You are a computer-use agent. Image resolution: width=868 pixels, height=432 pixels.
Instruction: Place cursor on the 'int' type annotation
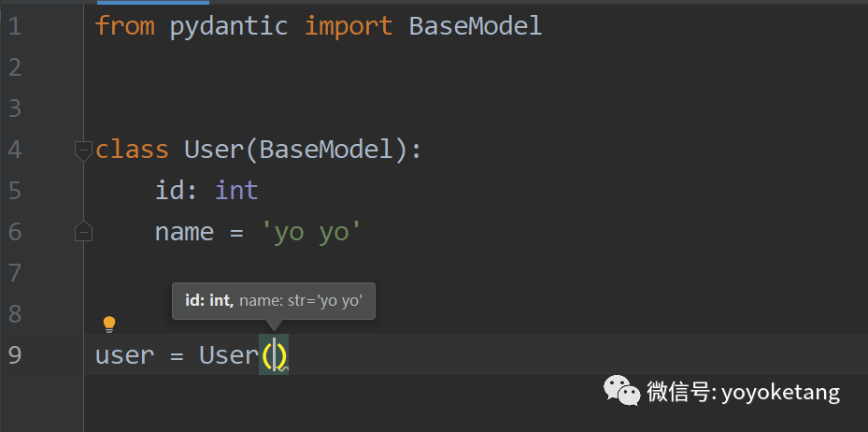click(236, 191)
